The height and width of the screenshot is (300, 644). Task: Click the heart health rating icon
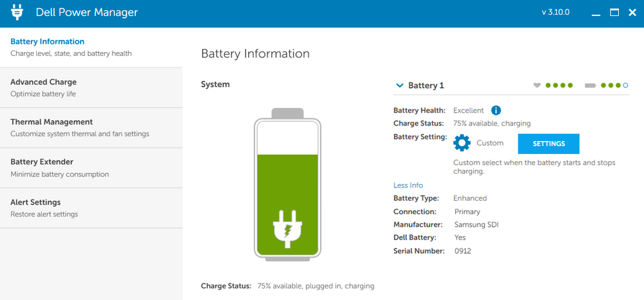pyautogui.click(x=537, y=86)
